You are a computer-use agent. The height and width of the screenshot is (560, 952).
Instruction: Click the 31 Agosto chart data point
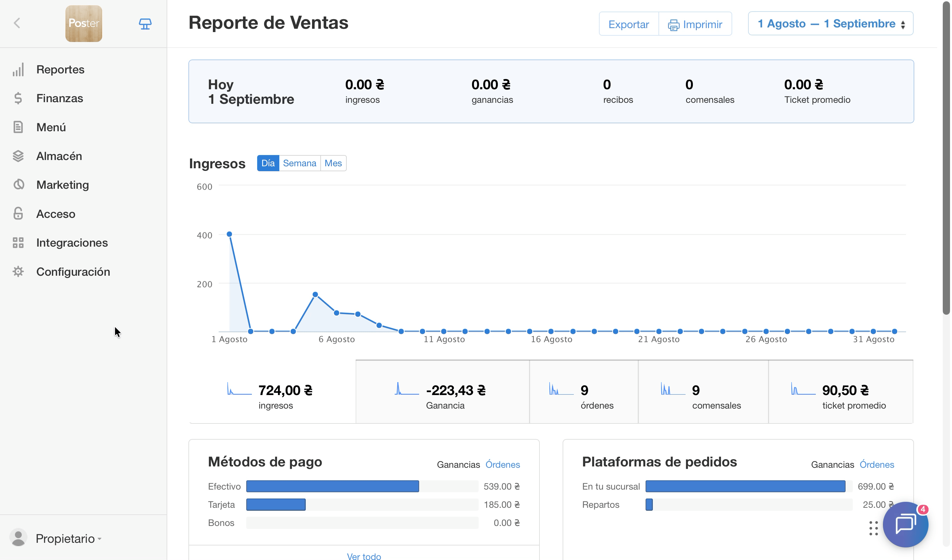pyautogui.click(x=873, y=331)
